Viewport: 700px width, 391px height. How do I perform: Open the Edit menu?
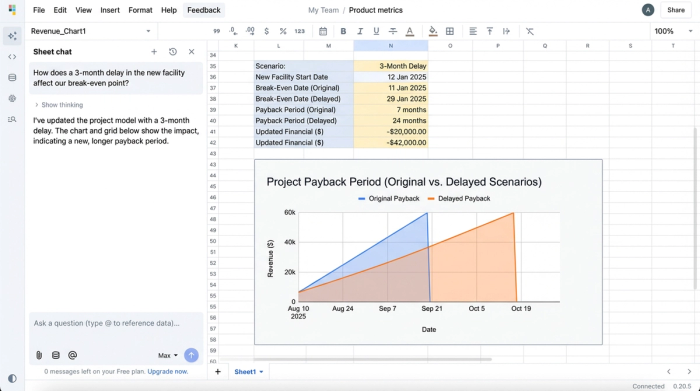(x=60, y=10)
